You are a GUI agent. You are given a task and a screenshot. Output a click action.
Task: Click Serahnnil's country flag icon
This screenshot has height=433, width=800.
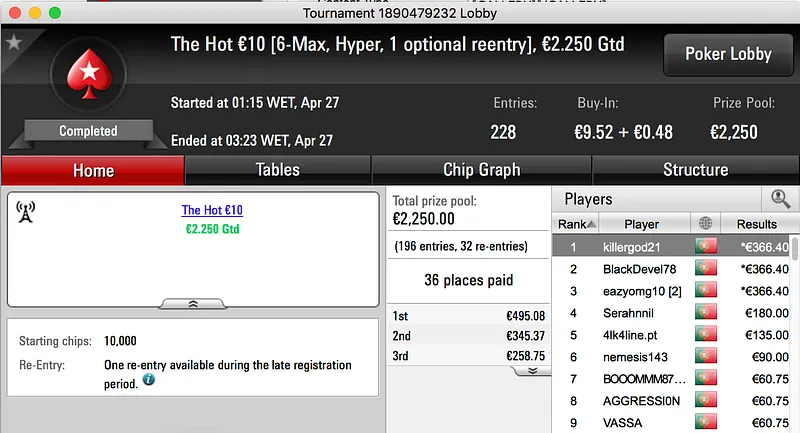pyautogui.click(x=707, y=313)
